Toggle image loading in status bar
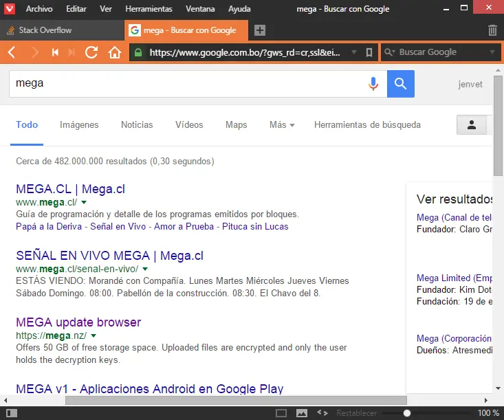Image resolution: width=504 pixels, height=420 pixels. 301,413
